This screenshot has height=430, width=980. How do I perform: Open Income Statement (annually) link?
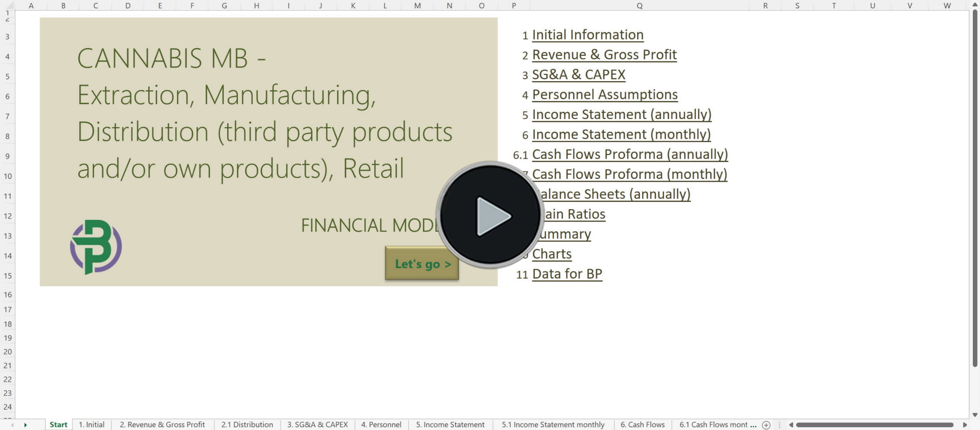tap(622, 114)
